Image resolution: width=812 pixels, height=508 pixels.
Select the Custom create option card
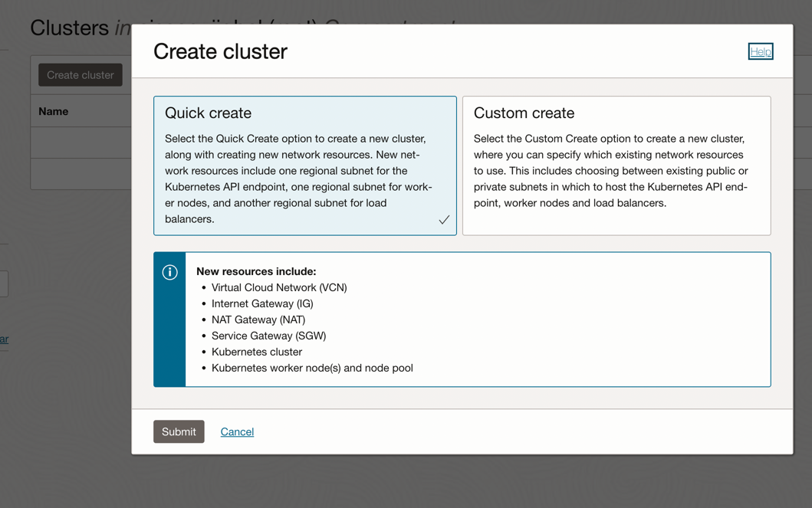coord(616,166)
